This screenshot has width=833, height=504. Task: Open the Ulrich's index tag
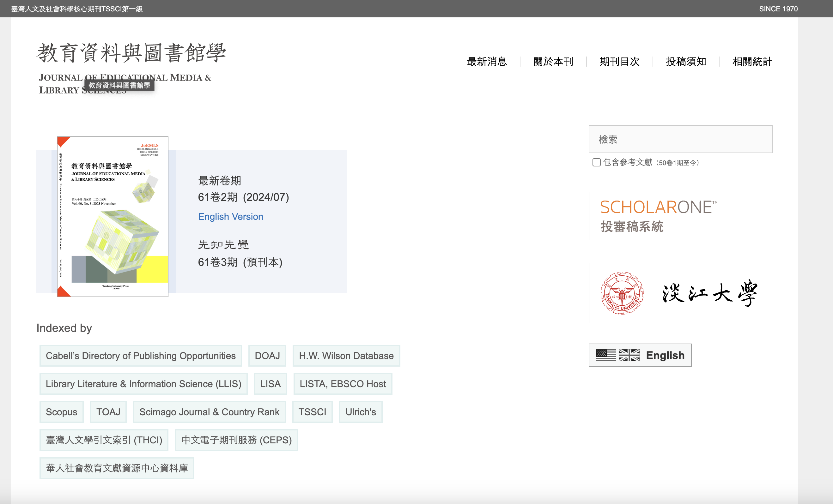click(361, 412)
